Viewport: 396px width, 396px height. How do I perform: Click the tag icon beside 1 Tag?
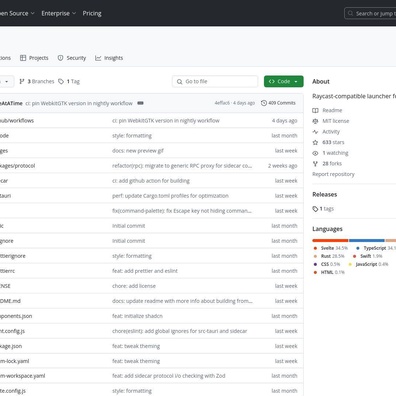(61, 81)
